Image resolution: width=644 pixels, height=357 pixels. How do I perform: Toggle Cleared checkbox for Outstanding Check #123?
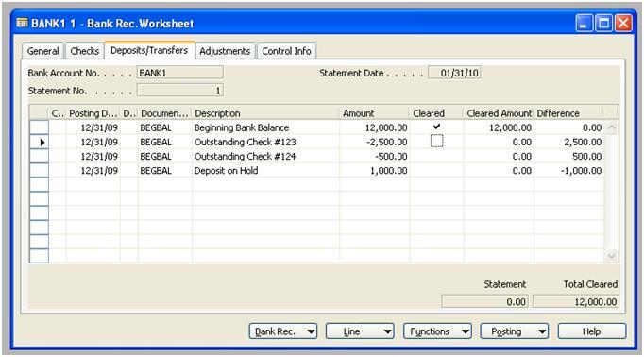tap(436, 142)
